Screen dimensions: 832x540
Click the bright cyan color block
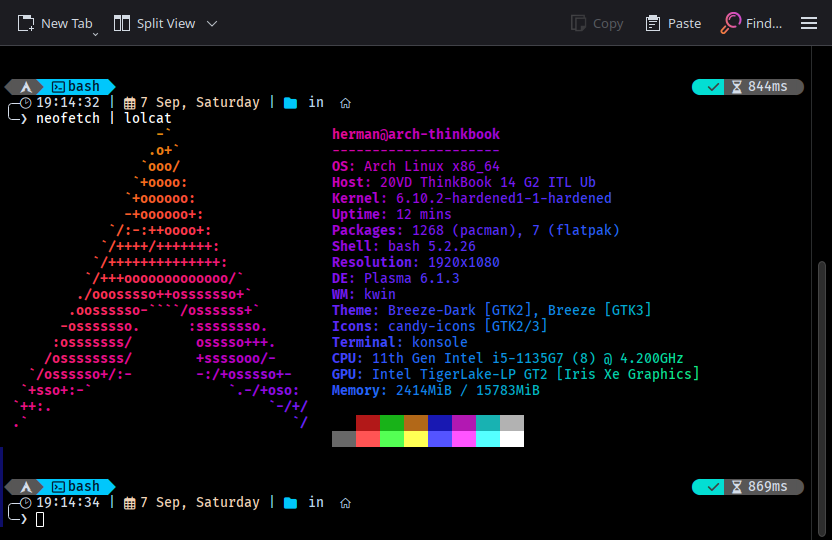coord(488,439)
